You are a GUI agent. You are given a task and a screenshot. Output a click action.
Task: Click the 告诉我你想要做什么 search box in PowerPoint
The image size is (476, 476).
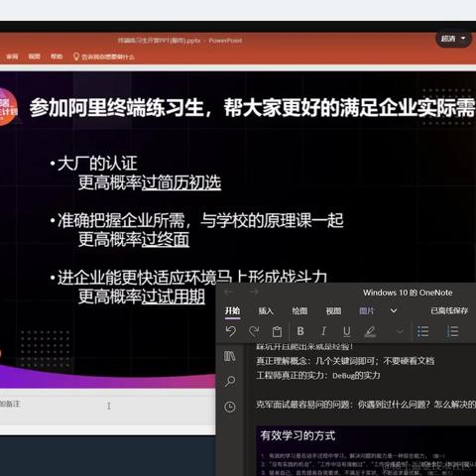coord(104,57)
